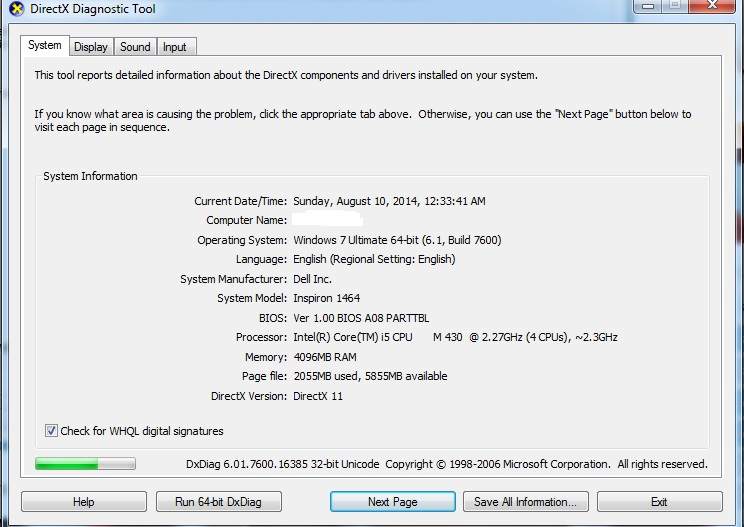Screen dimensions: 744x527
Task: Click the Next Page button
Action: click(x=392, y=502)
